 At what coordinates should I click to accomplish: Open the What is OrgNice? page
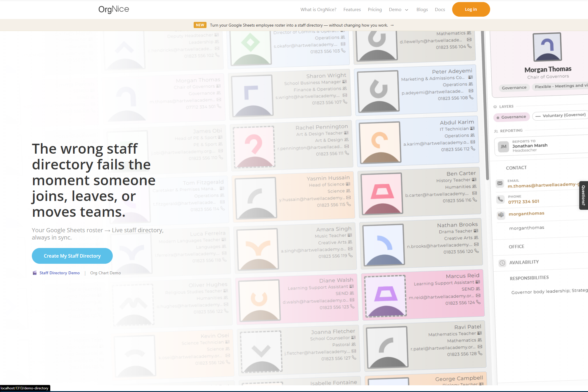[x=318, y=10]
